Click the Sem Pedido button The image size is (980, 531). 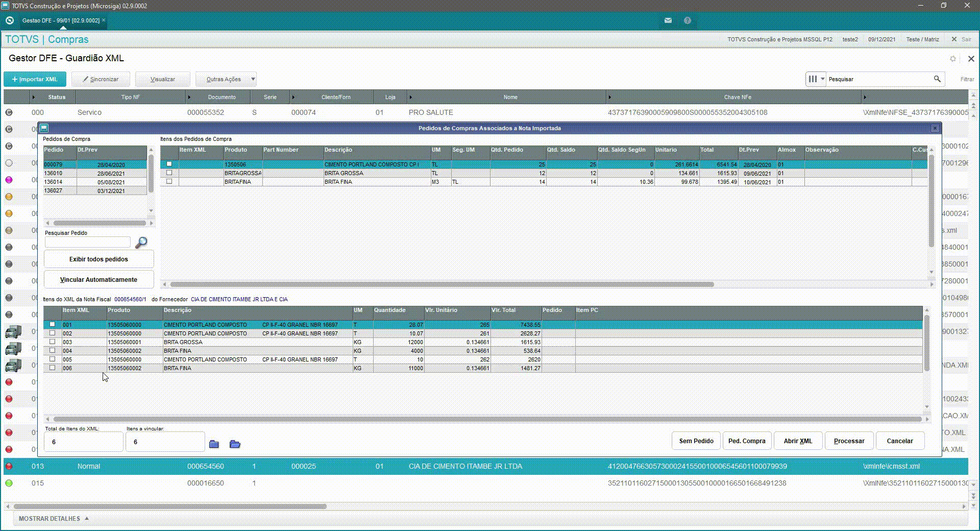click(696, 441)
